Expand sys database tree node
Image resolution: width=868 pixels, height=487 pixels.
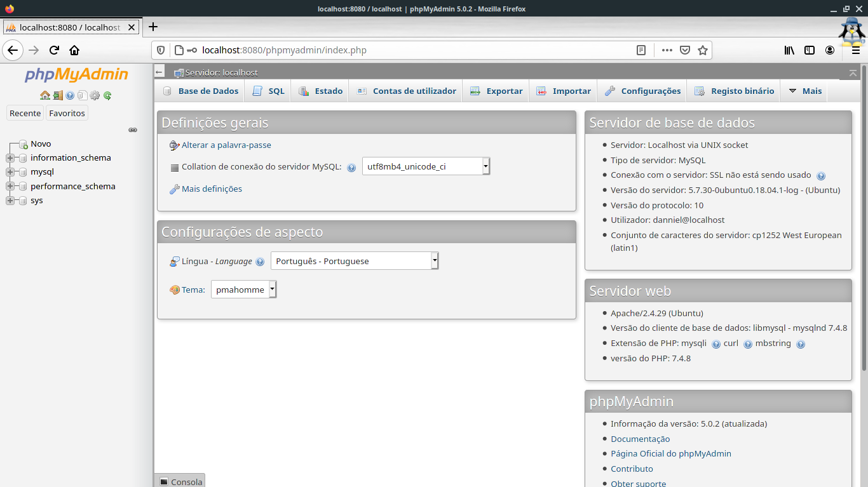click(10, 201)
